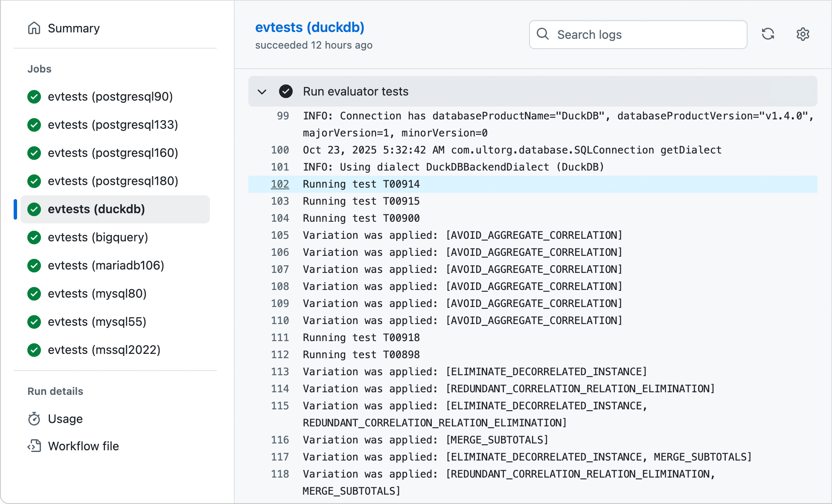This screenshot has height=504, width=832.
Task: Click success checkmark on Run evaluator tests
Action: [286, 91]
